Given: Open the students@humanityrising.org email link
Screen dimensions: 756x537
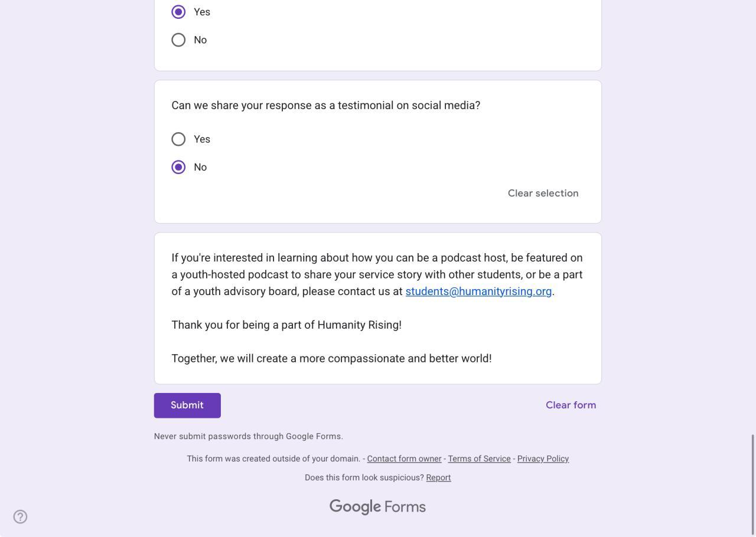Looking at the screenshot, I should coord(478,292).
